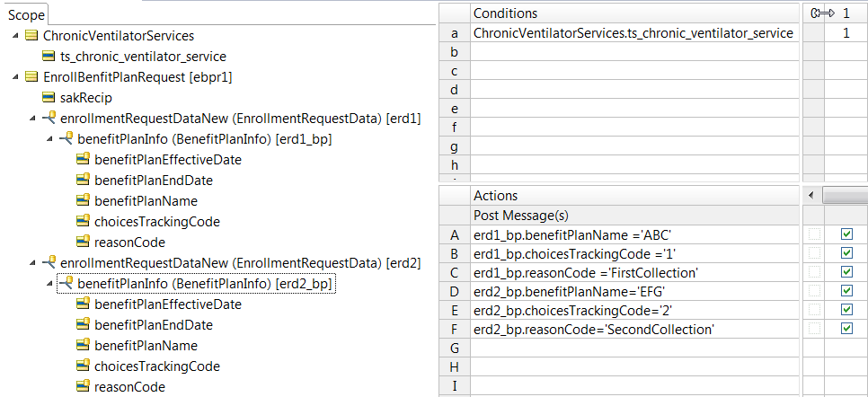Select action erd1_bp.benefitPlanName ='ABC'
The height and width of the screenshot is (397, 868).
point(635,235)
